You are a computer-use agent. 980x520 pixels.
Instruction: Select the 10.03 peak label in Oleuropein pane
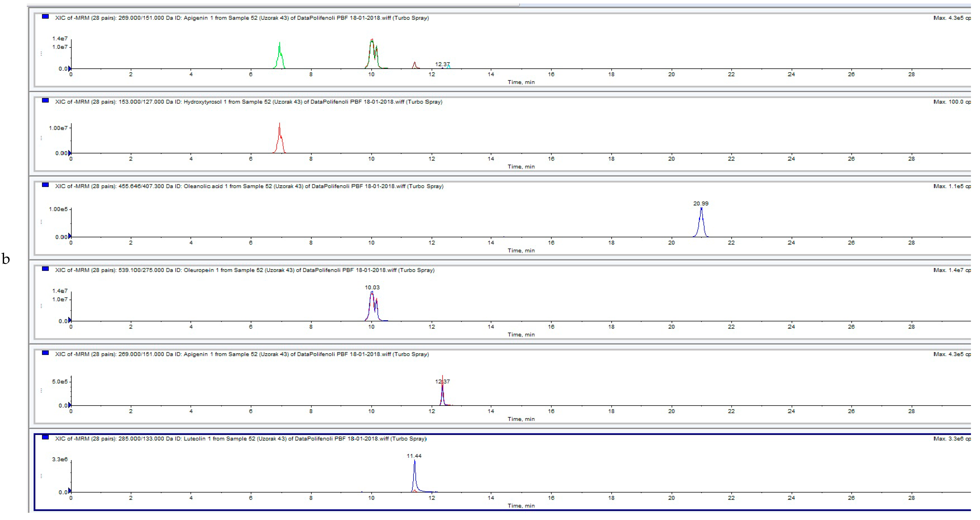[372, 288]
